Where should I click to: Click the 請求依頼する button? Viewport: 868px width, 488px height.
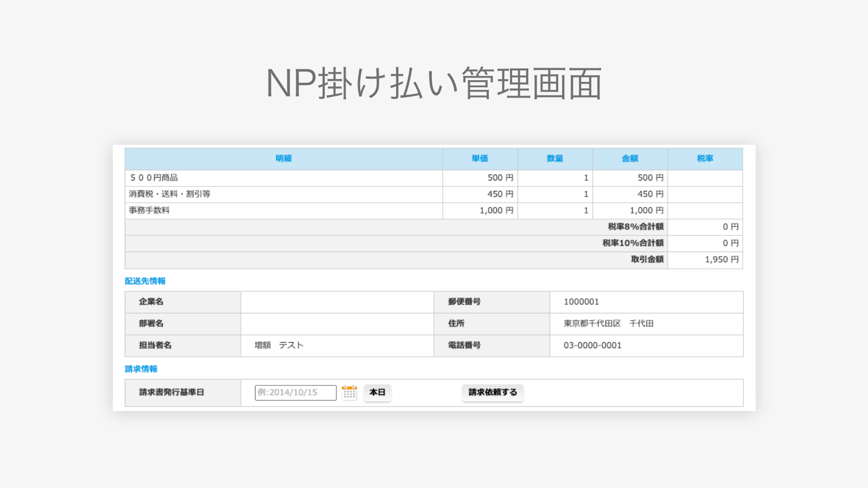tap(493, 393)
